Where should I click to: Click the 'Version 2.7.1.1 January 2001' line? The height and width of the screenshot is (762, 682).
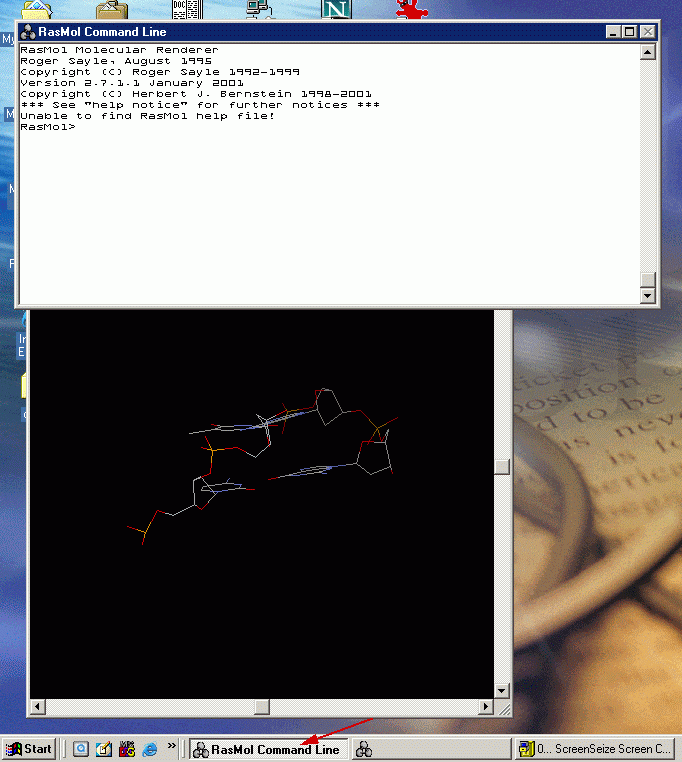(132, 83)
